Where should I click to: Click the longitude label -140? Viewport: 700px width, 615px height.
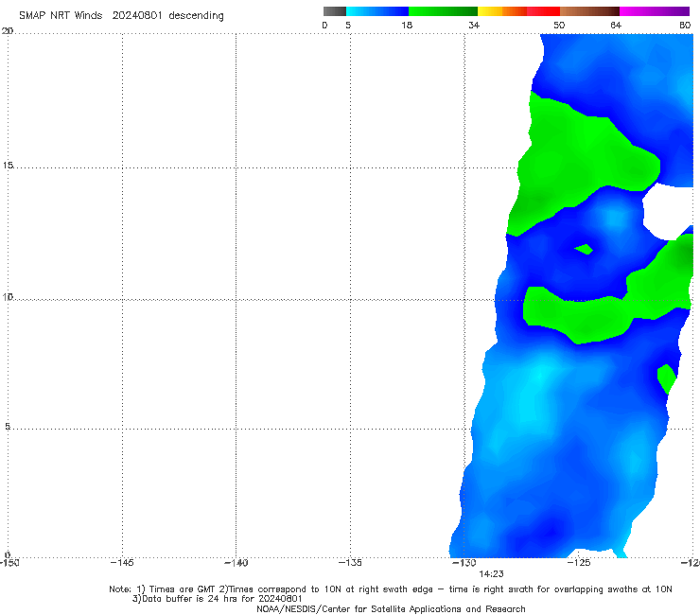236,563
